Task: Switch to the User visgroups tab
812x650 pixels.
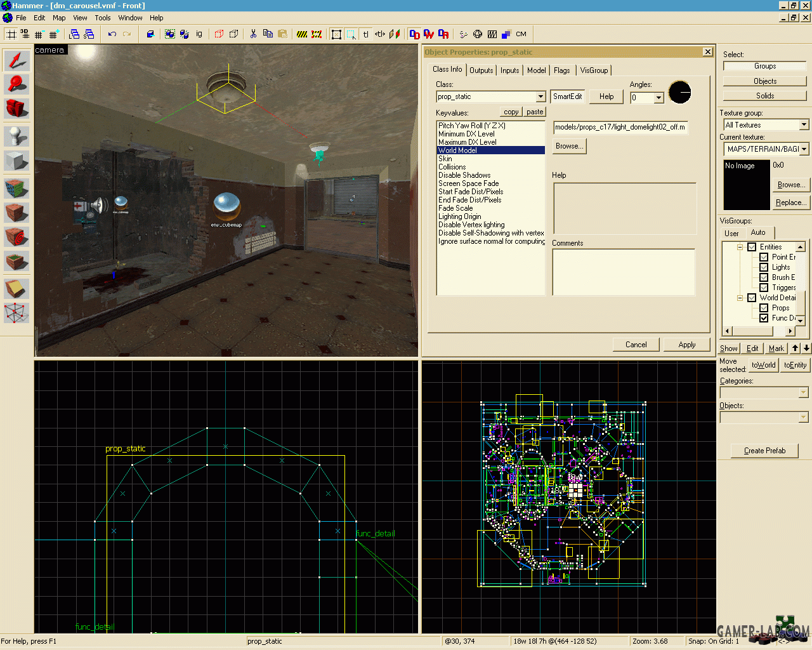Action: (x=731, y=234)
